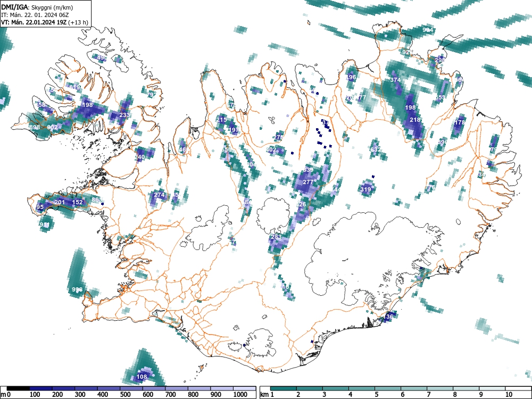Select the lightest 9–10 km legend swatch
The width and height of the screenshot is (532, 399).
[492, 388]
